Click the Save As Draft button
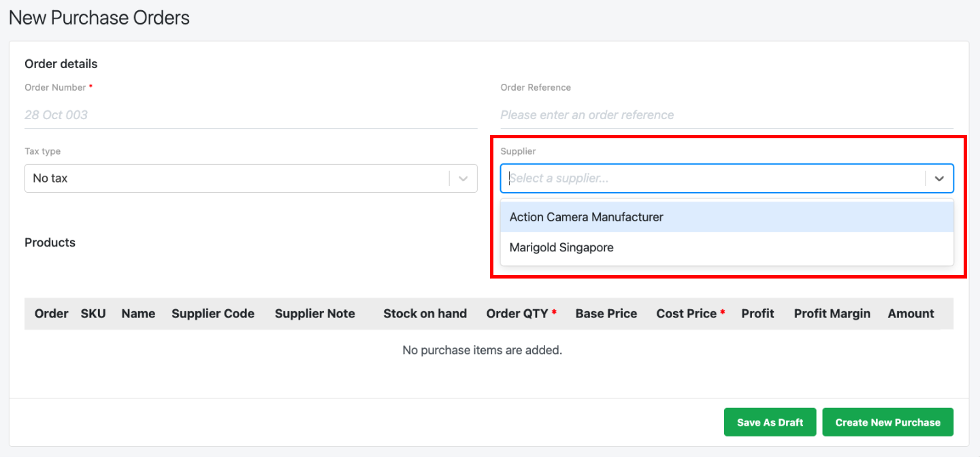Screen dimensions: 980x459 click(770, 422)
